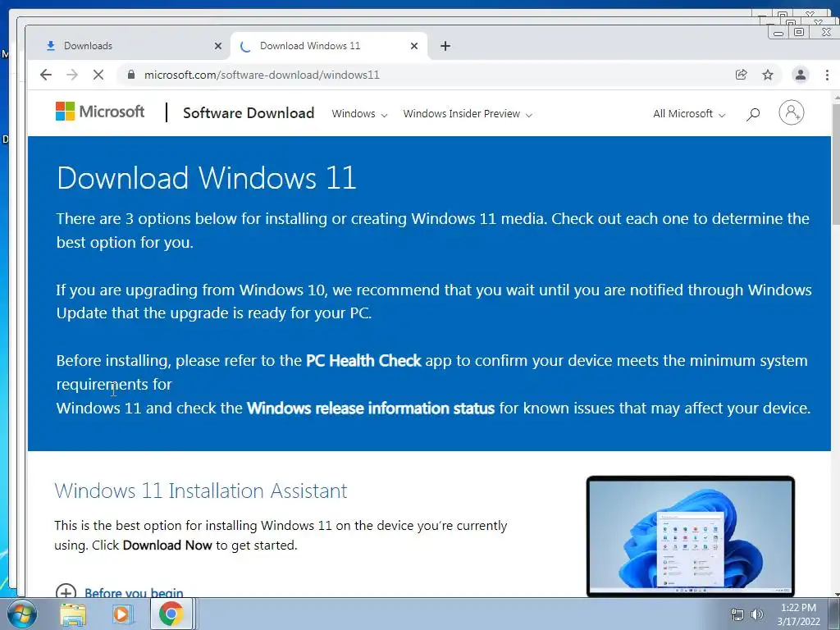Screen dimensions: 840x630
Task: Open the Chrome three-dot menu
Action: [827, 75]
